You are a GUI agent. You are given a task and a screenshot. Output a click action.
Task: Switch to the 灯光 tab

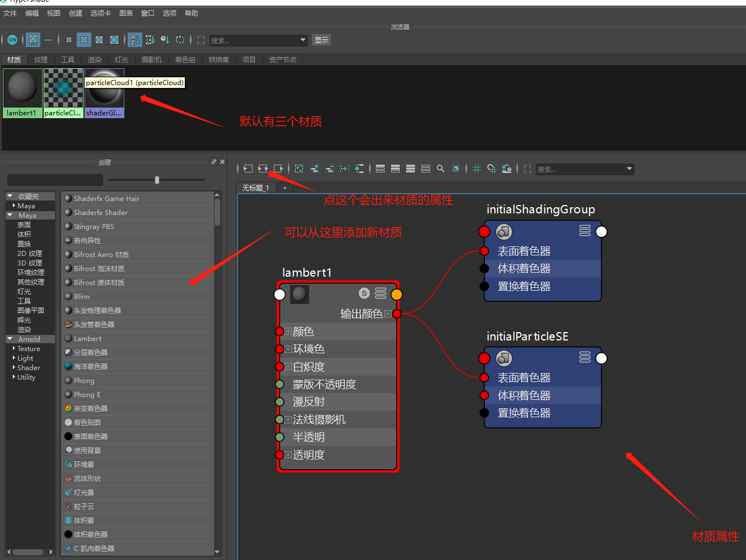tap(122, 59)
